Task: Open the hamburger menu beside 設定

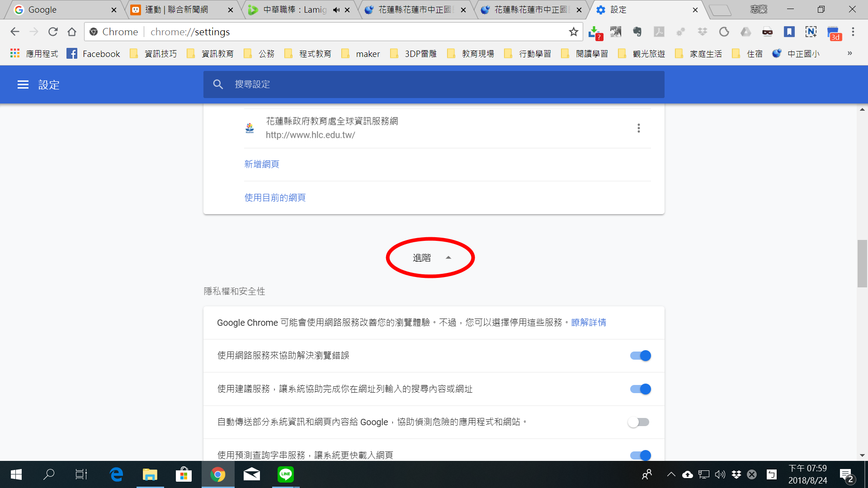Action: (x=23, y=84)
